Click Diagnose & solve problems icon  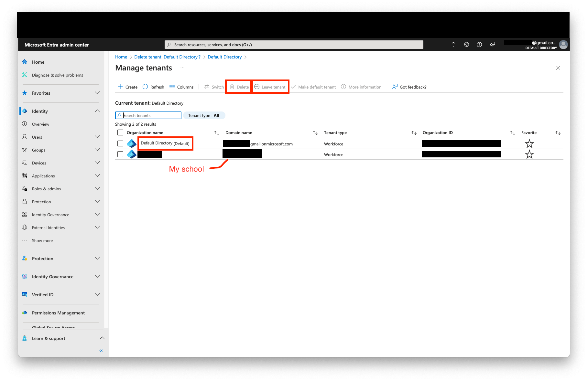tap(25, 75)
